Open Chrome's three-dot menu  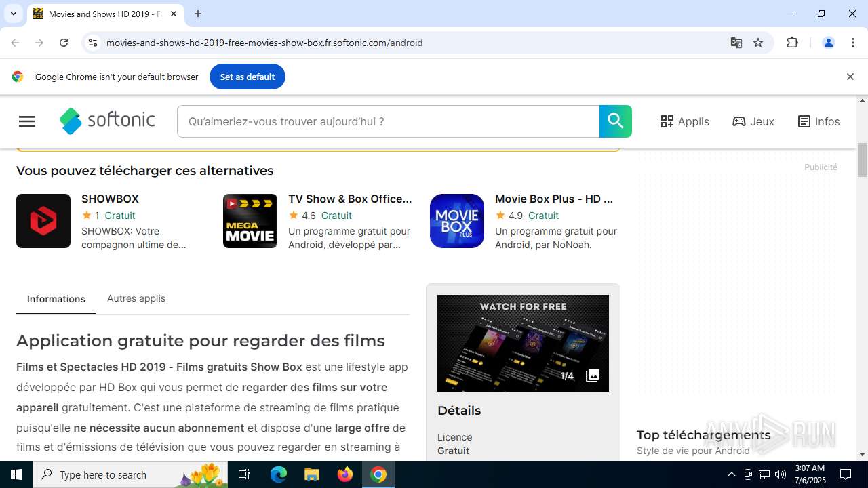tap(853, 43)
